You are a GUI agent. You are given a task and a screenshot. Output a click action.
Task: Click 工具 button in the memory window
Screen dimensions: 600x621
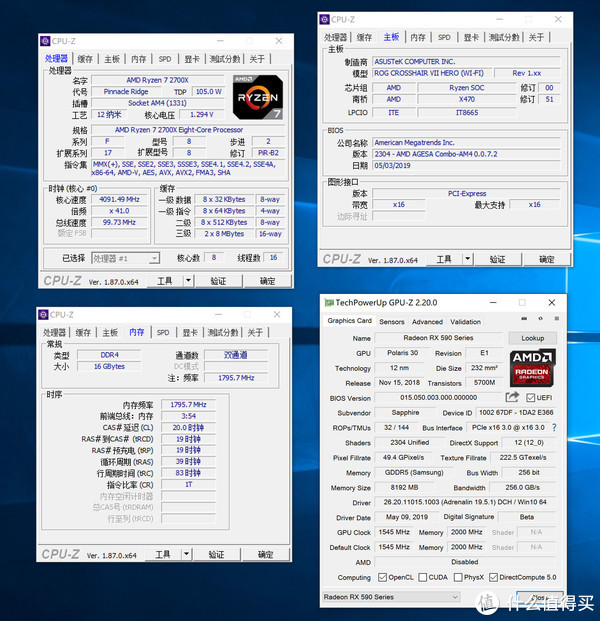(163, 554)
